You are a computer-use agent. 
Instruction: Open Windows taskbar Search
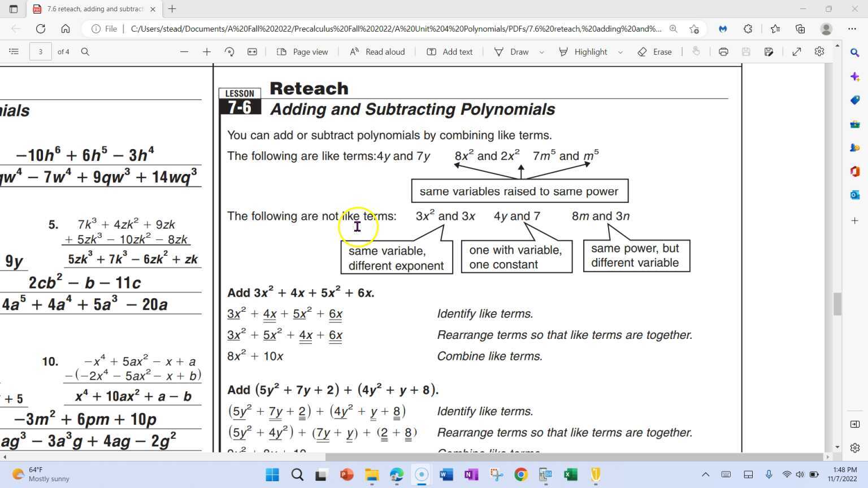tap(297, 474)
